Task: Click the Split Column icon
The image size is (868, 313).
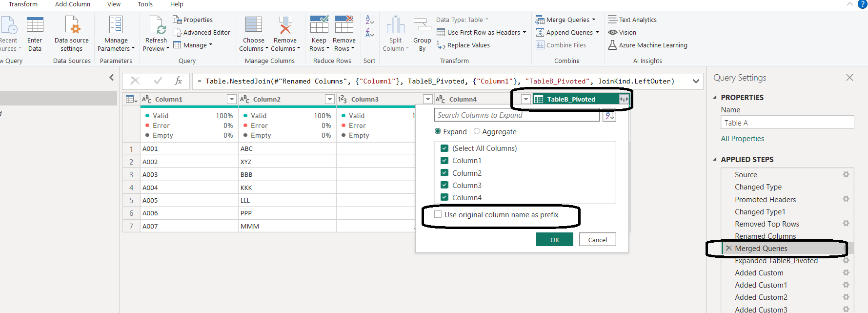Action: [396, 25]
